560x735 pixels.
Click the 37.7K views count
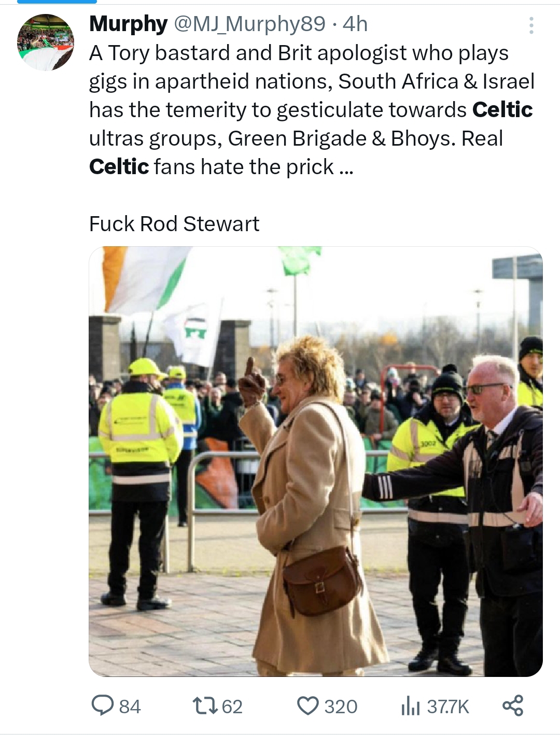(447, 706)
